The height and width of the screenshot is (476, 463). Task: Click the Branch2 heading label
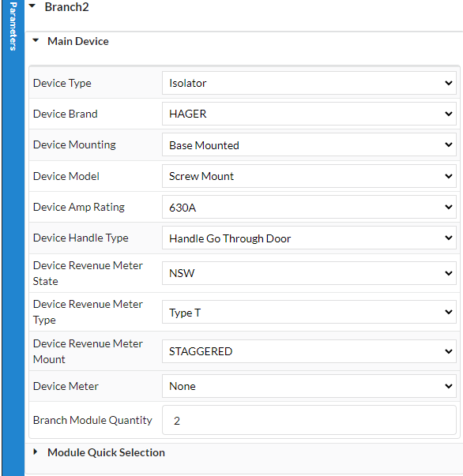[x=67, y=6]
